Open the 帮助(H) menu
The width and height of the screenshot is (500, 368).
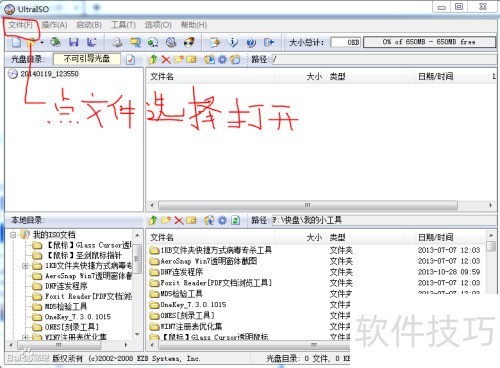[x=194, y=25]
